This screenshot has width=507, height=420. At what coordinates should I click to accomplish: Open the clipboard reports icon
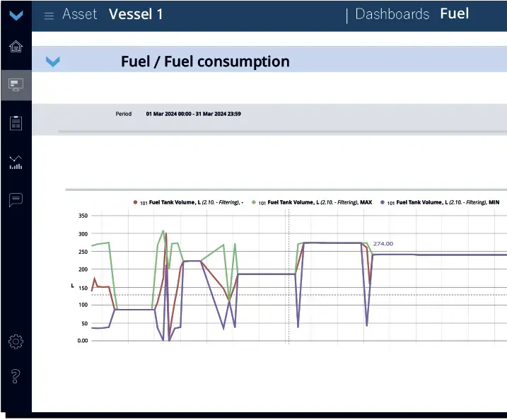pyautogui.click(x=16, y=123)
